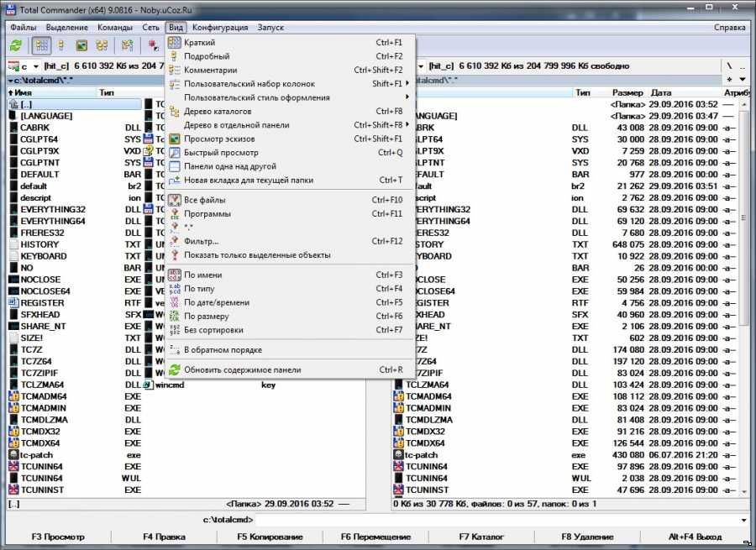Screen dimensions: 756x550
Task: Click F8 Удаление button
Action: [587, 537]
